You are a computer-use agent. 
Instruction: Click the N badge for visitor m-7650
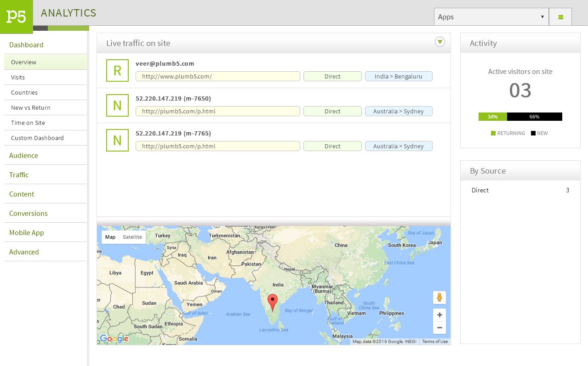117,106
